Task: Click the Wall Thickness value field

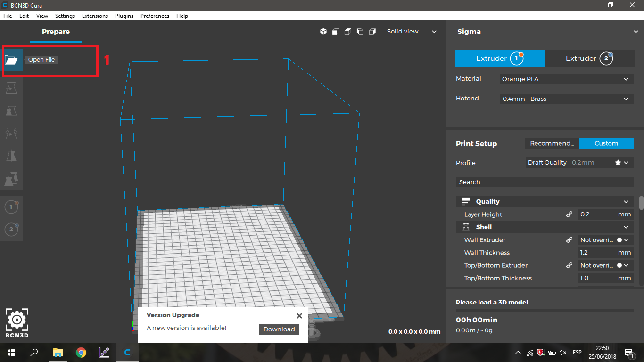Action: 606,253
